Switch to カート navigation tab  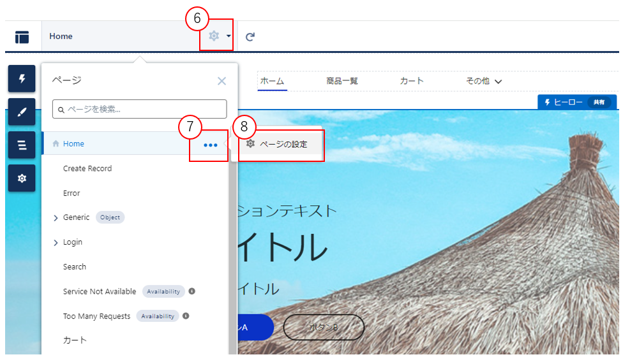click(412, 81)
